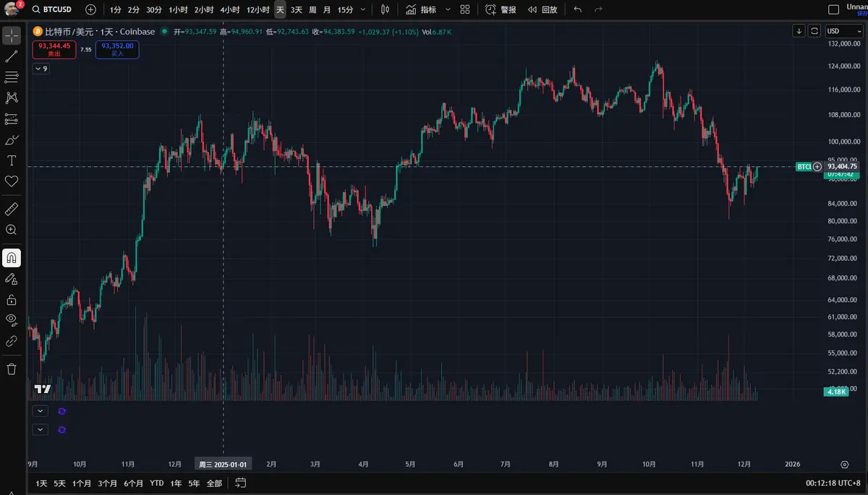Screen dimensions: 868x495
Task: Select the 周 weekly interval
Action: coord(312,9)
